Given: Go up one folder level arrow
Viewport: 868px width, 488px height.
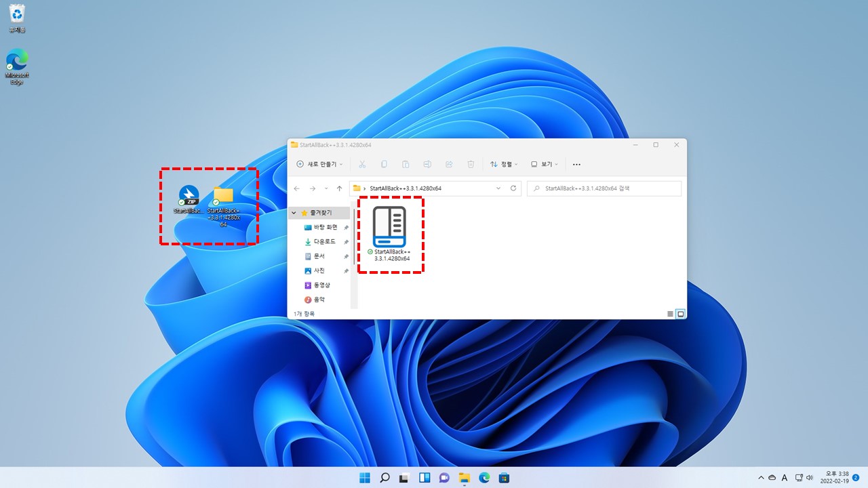Looking at the screenshot, I should pyautogui.click(x=339, y=188).
